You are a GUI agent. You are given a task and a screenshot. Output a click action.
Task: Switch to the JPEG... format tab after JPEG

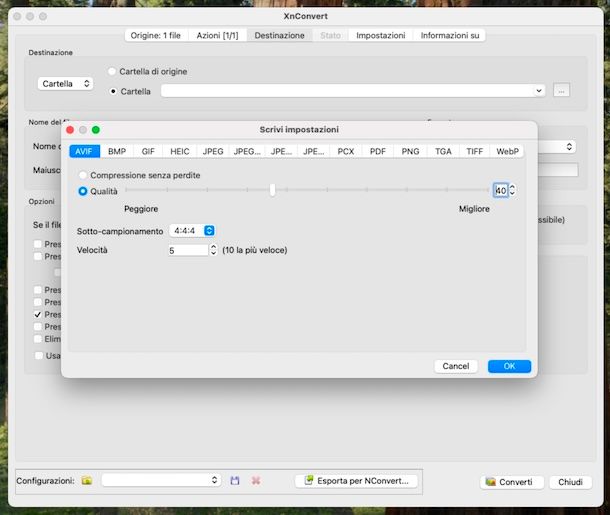(x=247, y=151)
